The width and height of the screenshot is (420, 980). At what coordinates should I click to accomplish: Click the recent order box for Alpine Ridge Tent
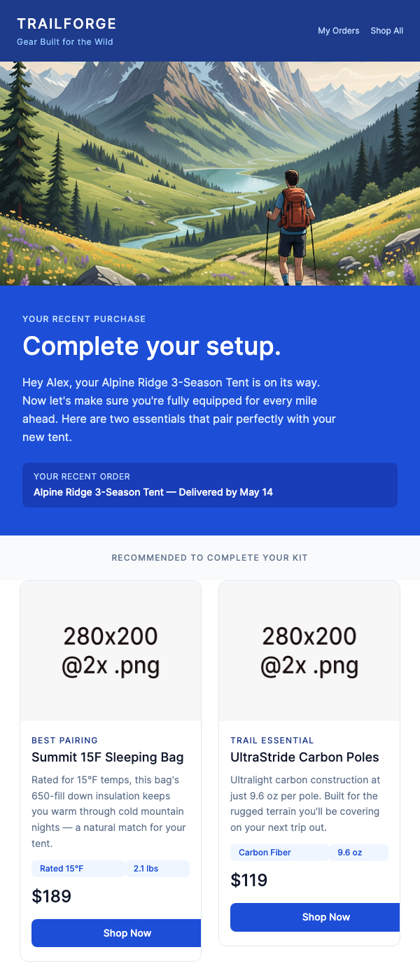210,485
